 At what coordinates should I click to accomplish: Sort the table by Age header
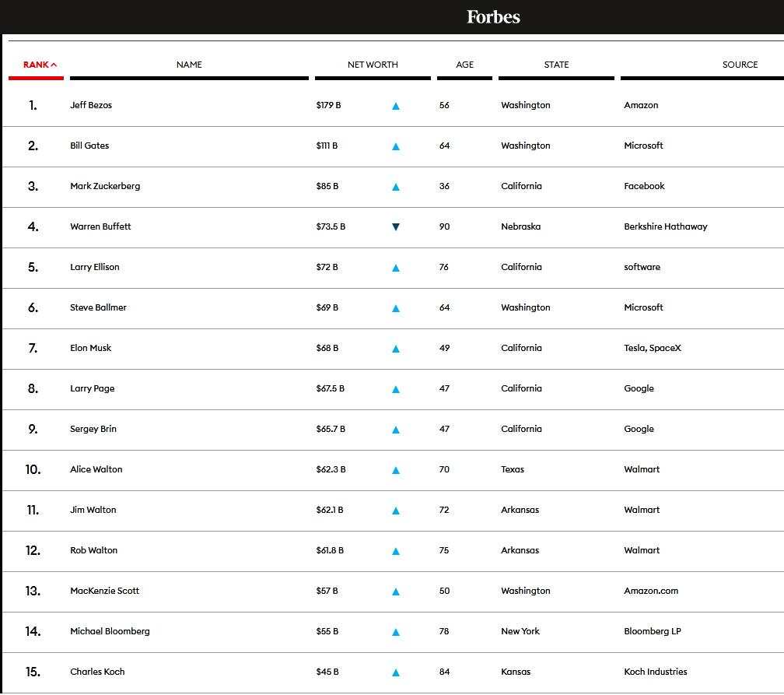click(464, 65)
